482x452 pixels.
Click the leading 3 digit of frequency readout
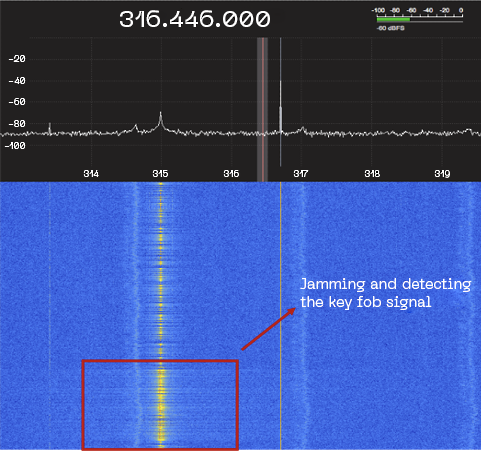[x=127, y=19]
